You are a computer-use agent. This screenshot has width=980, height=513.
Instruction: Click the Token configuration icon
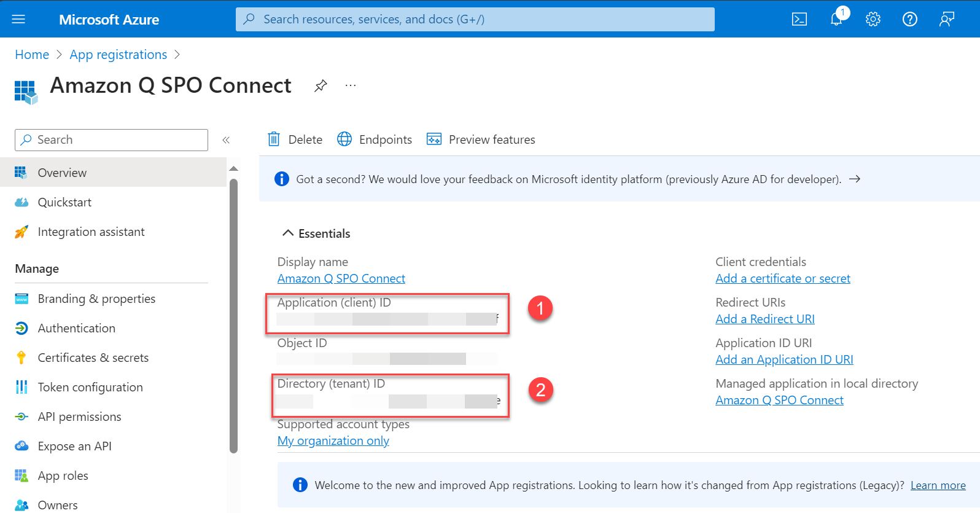click(x=21, y=387)
